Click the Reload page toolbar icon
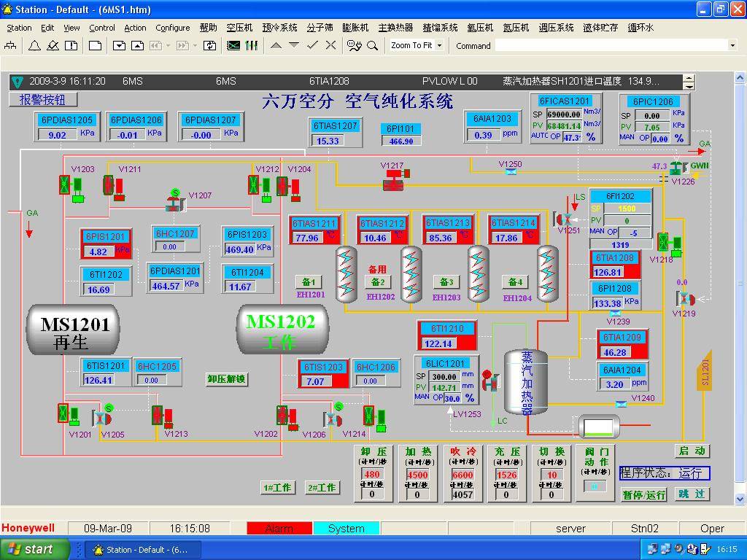 click(x=210, y=45)
